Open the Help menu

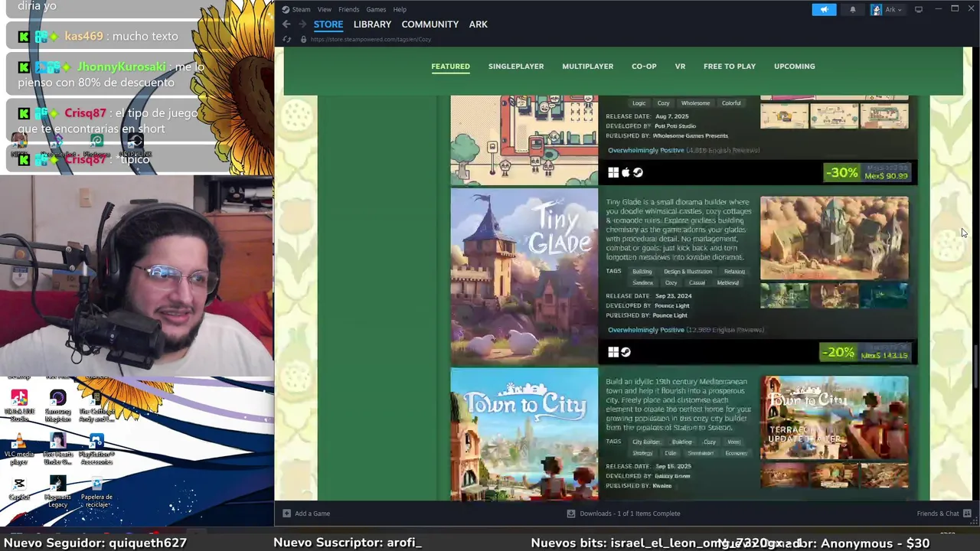pos(400,9)
